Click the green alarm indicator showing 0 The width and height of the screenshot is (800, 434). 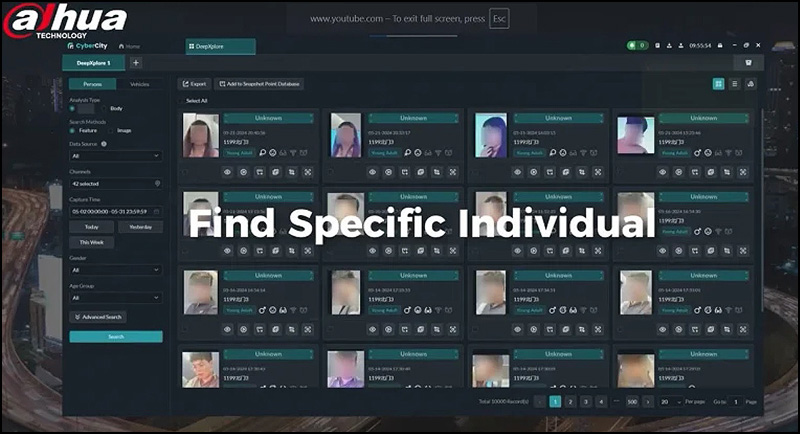(637, 45)
